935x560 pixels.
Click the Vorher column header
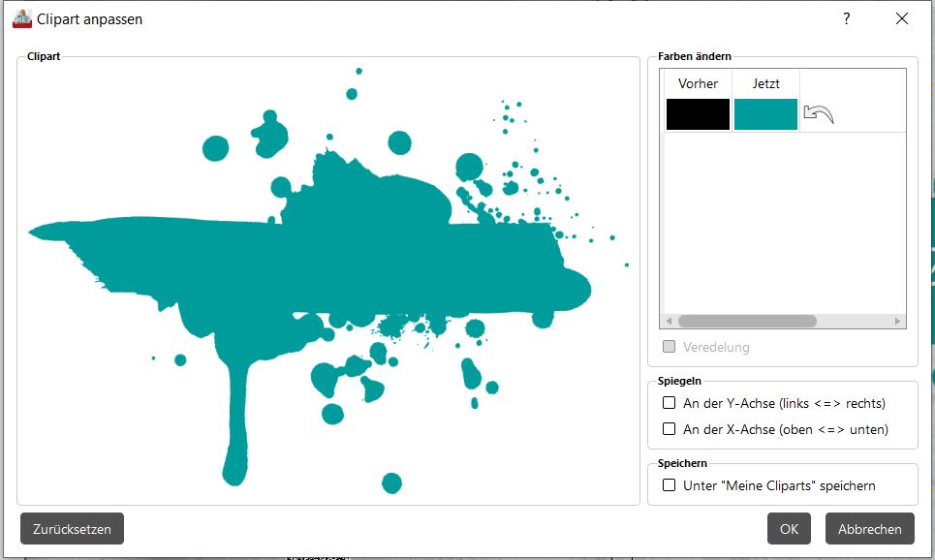698,83
